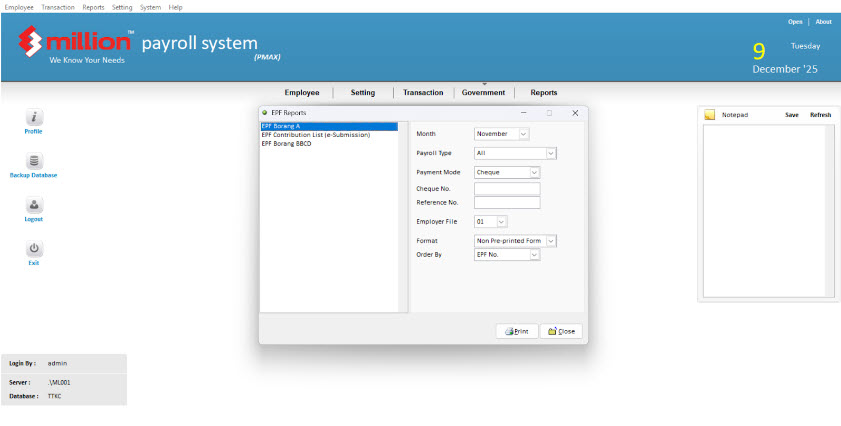Open the Help menu in the menu bar
The width and height of the screenshot is (841, 426).
coord(175,8)
